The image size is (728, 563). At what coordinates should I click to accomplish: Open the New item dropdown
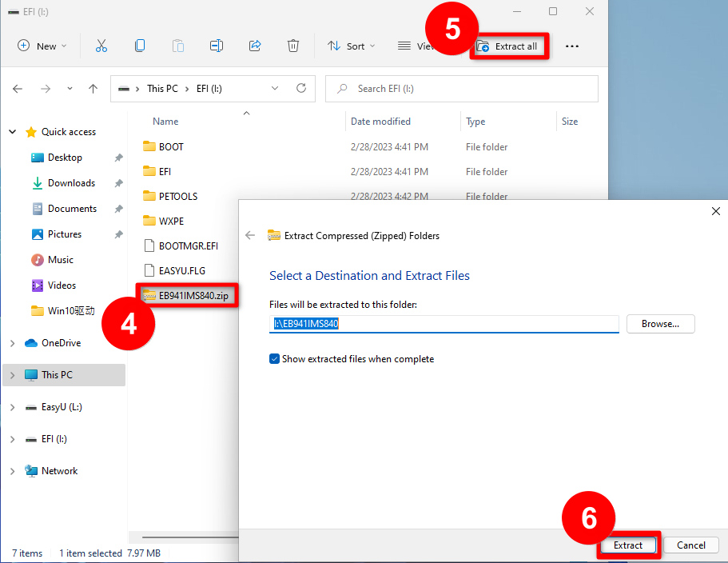point(42,46)
